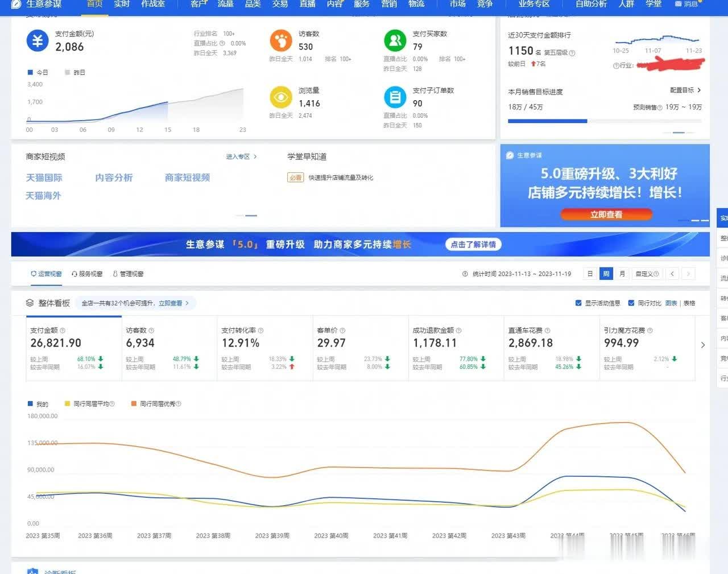This screenshot has height=574, width=728.
Task: Click help icon before 行业 label
Action: [x=616, y=65]
